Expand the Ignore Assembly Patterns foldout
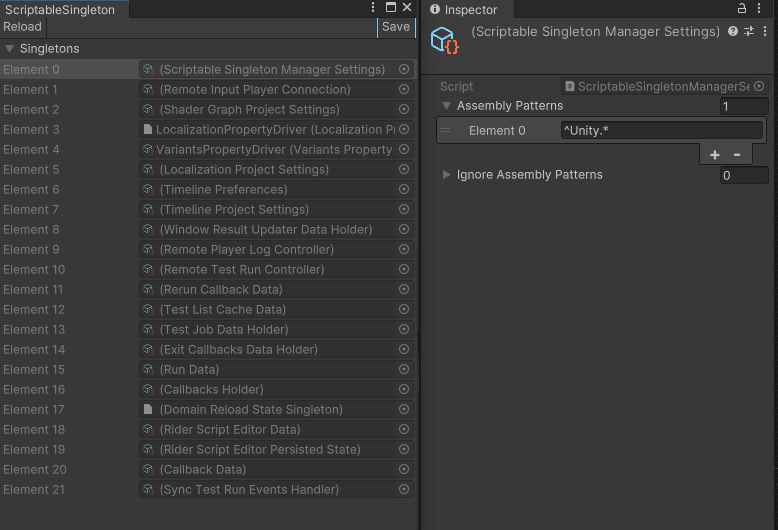 [x=447, y=175]
